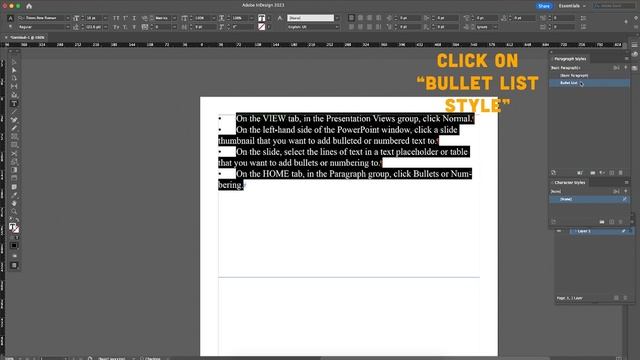Select the Selection tool in toolbox
This screenshot has width=640, height=360.
(x=14, y=62)
